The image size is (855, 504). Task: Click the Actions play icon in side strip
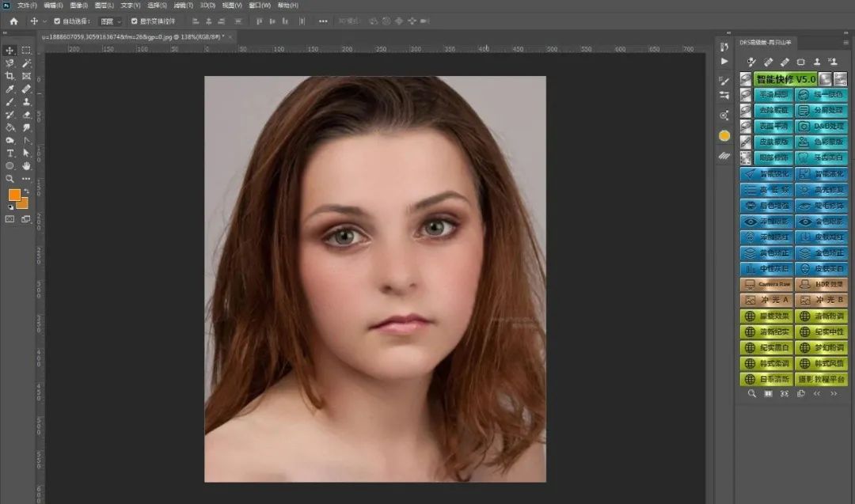[724, 62]
